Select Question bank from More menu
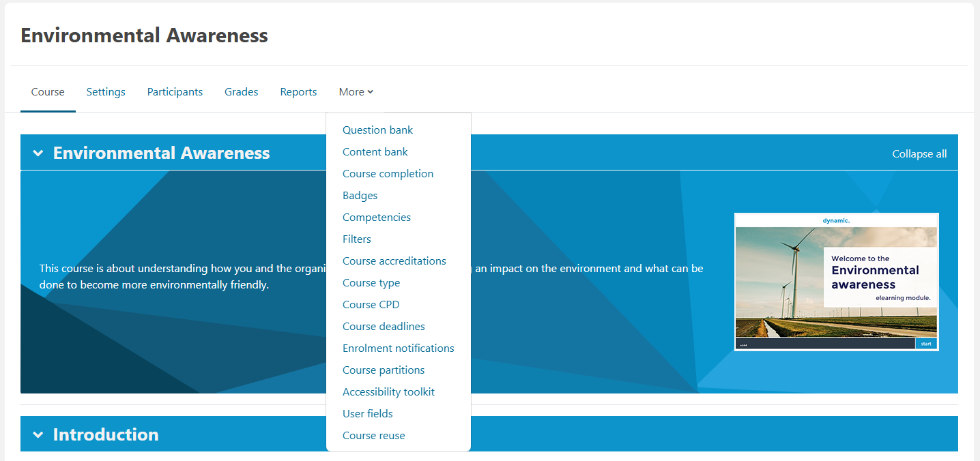980x461 pixels. (378, 130)
